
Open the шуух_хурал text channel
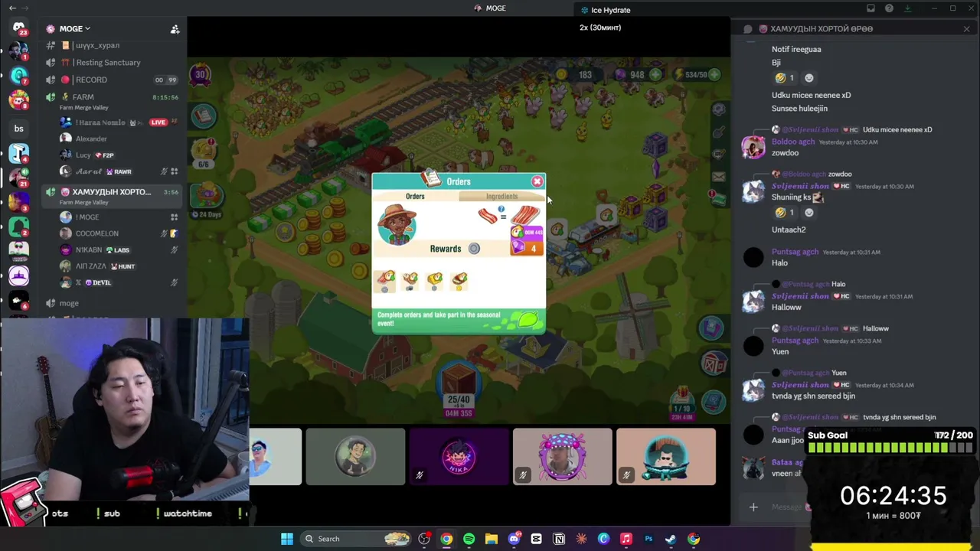[x=97, y=45]
